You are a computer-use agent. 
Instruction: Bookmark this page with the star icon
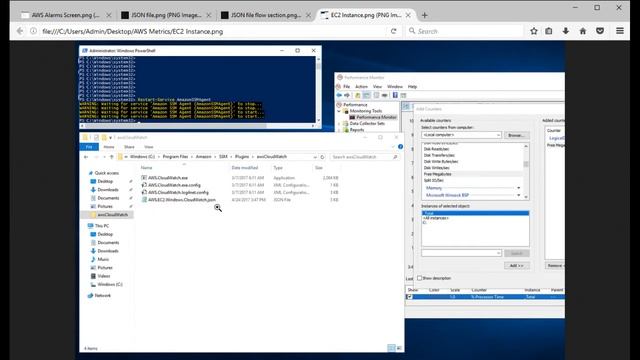point(533,31)
